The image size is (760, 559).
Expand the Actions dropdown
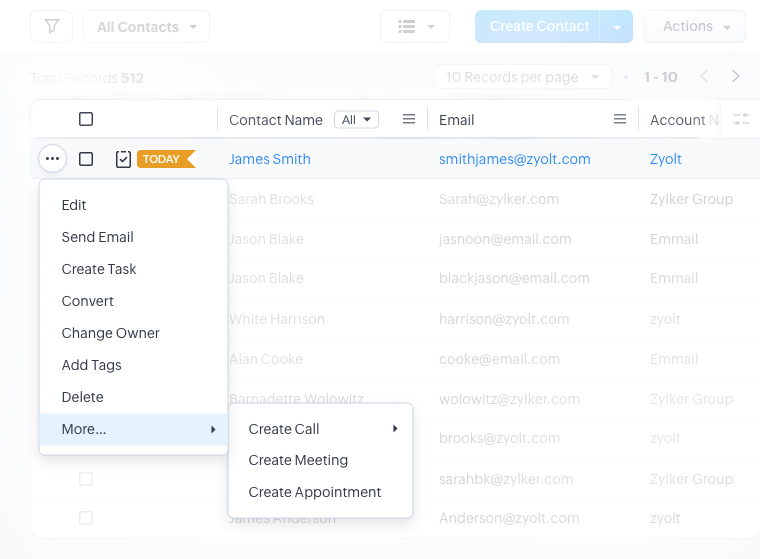tap(695, 27)
